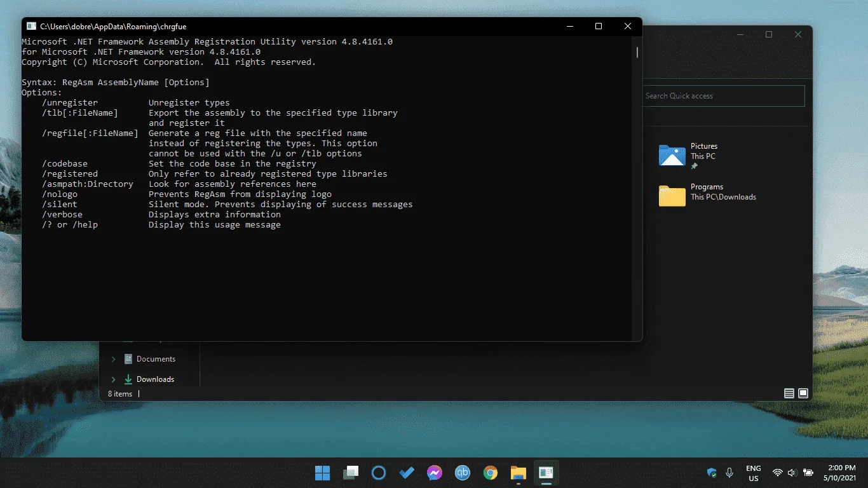Maximize the File Explorer window
Viewport: 868px width, 488px height.
coord(769,34)
